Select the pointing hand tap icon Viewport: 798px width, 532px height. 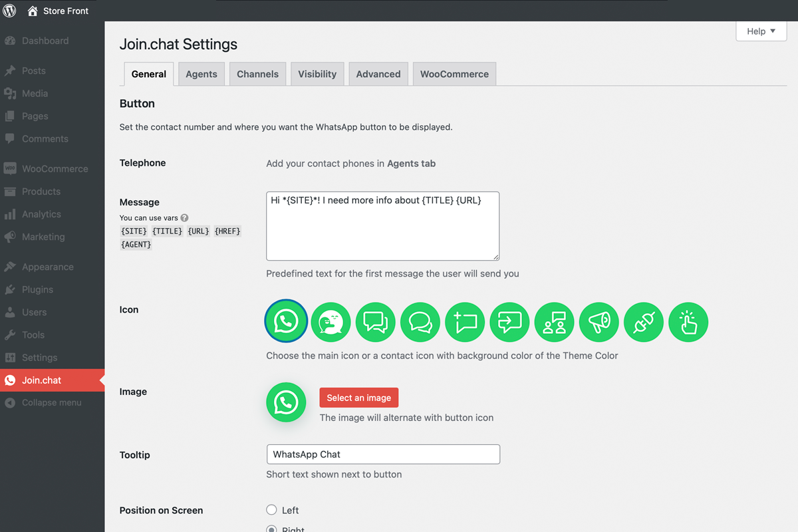click(x=688, y=322)
